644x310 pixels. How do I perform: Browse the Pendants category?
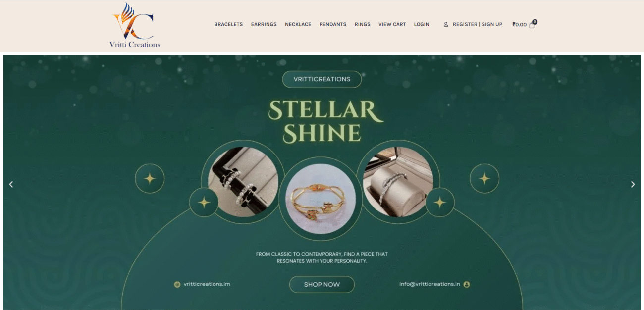(x=333, y=24)
